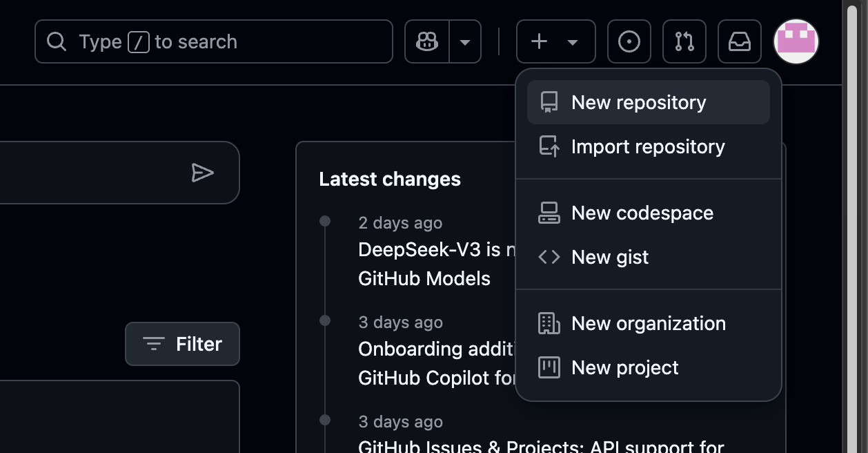Image resolution: width=868 pixels, height=453 pixels.
Task: Select New gist menu item
Action: pyautogui.click(x=649, y=257)
